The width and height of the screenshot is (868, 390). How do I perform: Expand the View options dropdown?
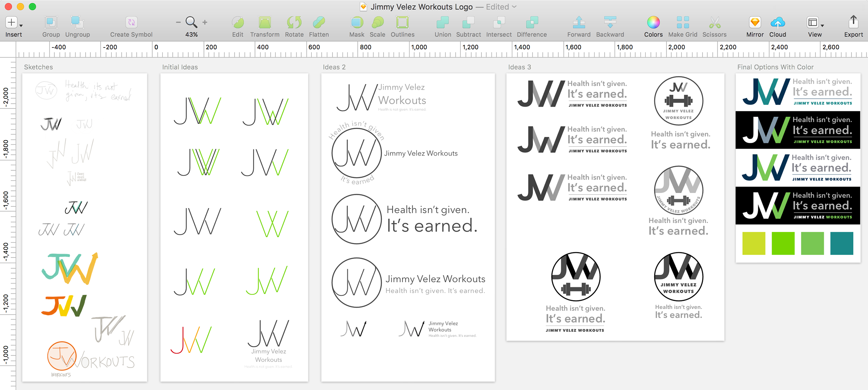pos(822,25)
